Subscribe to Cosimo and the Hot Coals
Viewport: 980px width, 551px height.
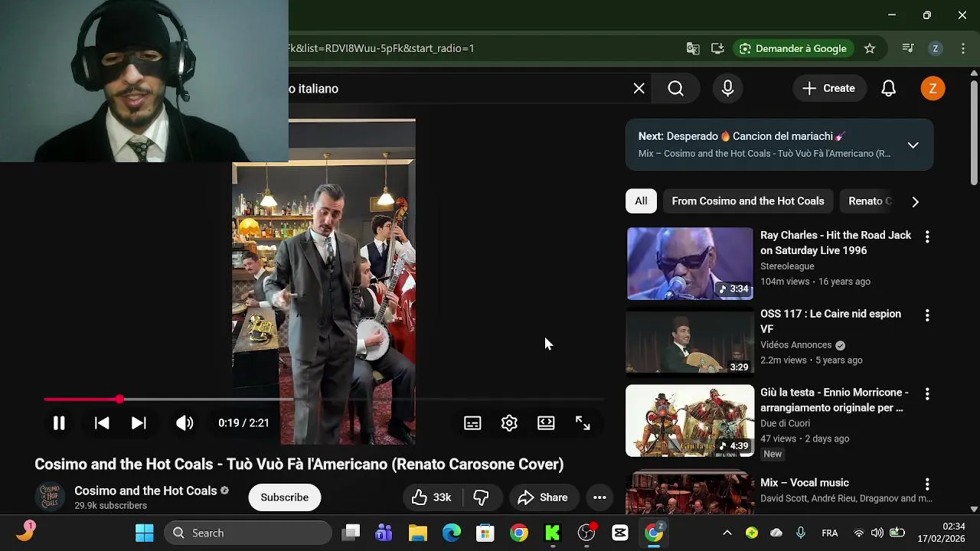coord(285,497)
